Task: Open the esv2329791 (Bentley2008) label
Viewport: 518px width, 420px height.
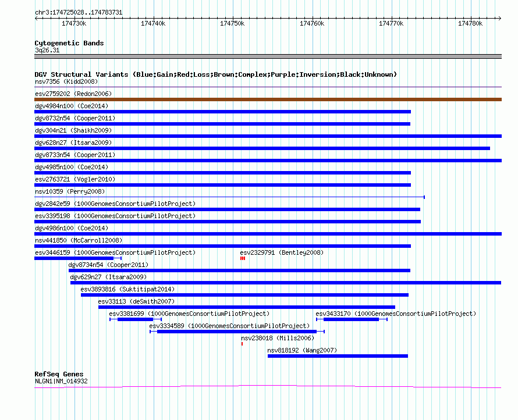Action: [282, 252]
